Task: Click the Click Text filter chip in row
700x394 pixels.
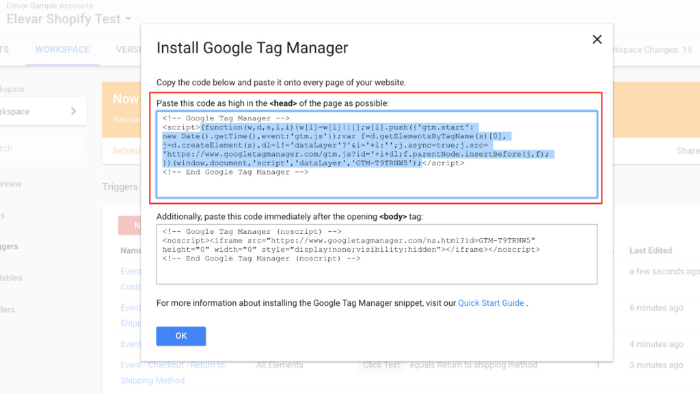Action: point(381,365)
